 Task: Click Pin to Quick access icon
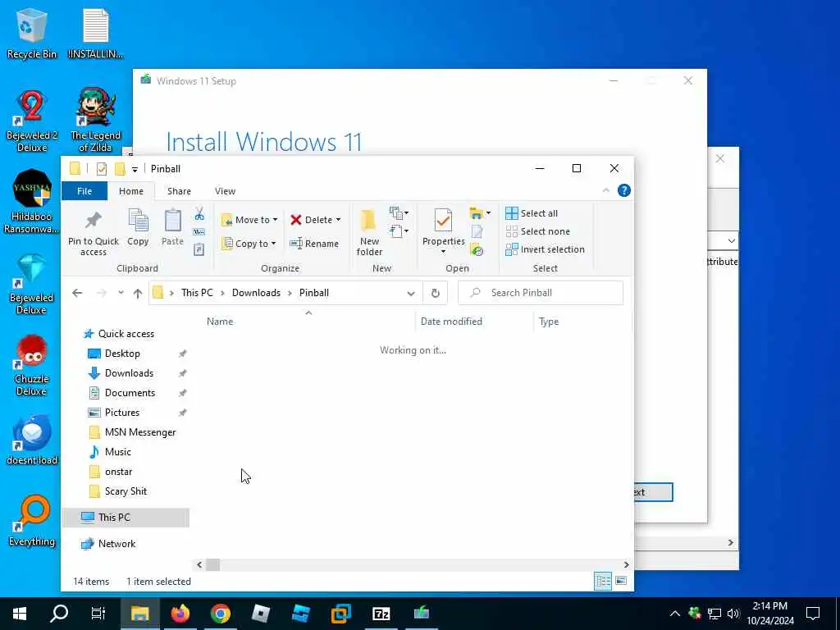pyautogui.click(x=94, y=220)
